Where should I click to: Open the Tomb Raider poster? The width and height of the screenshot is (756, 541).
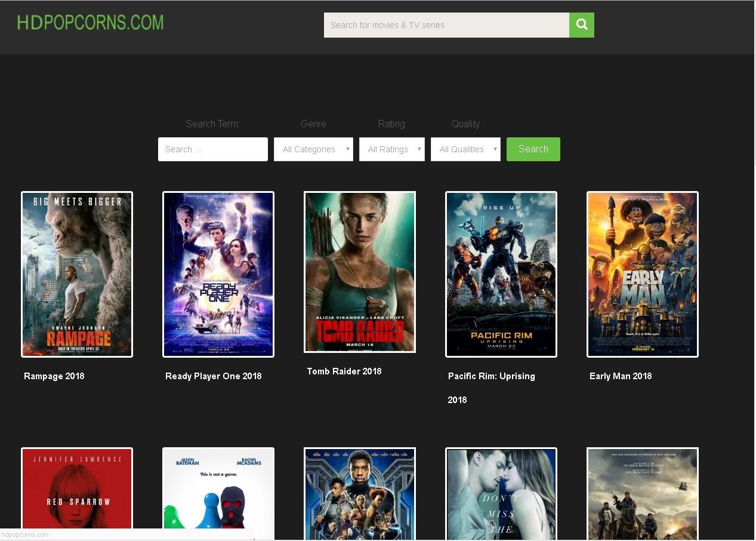tap(360, 272)
